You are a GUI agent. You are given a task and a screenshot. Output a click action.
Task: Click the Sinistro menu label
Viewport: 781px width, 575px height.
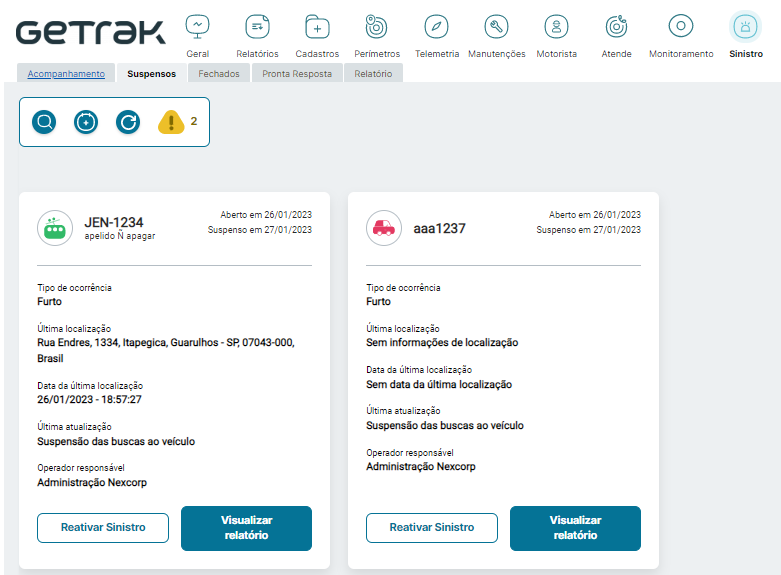tap(746, 54)
